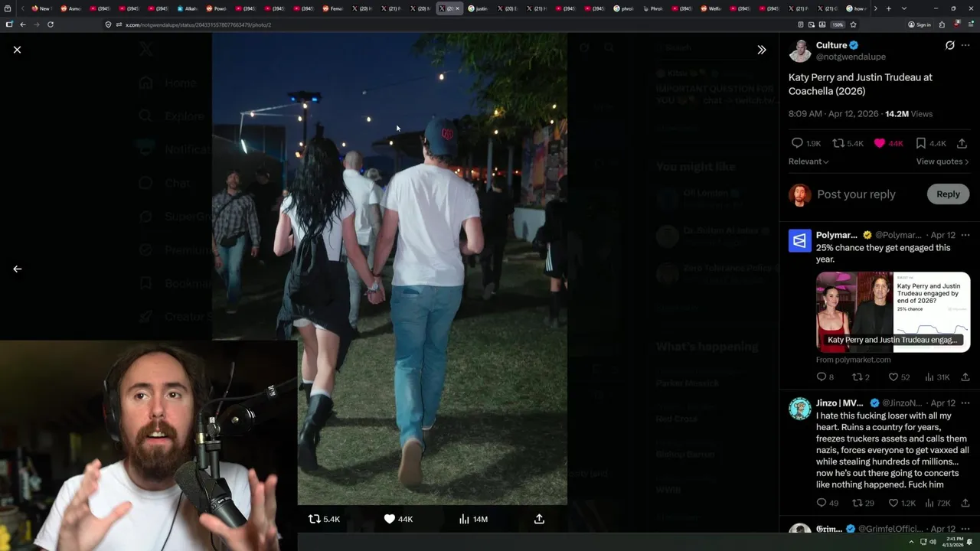
Task: Open the Polymarket link preview card
Action: (893, 311)
